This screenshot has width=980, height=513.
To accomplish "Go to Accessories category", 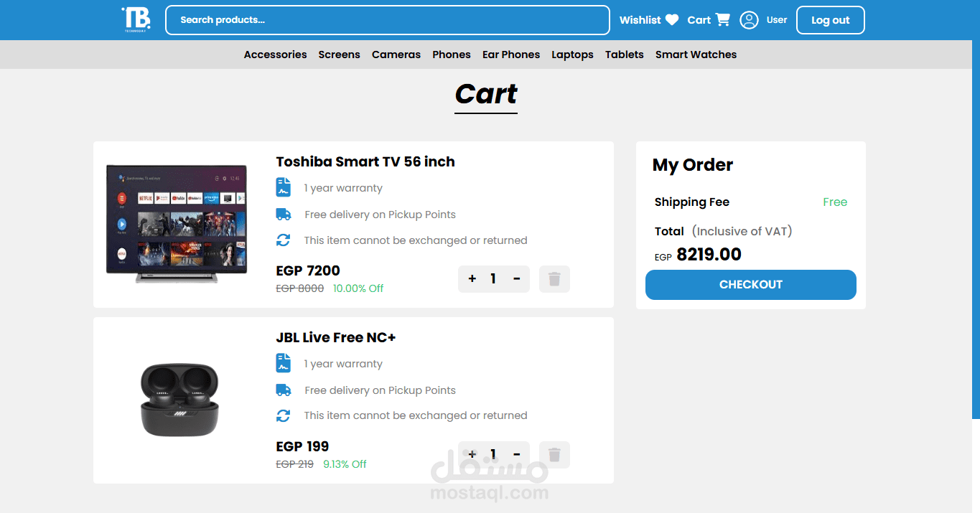I will click(275, 55).
